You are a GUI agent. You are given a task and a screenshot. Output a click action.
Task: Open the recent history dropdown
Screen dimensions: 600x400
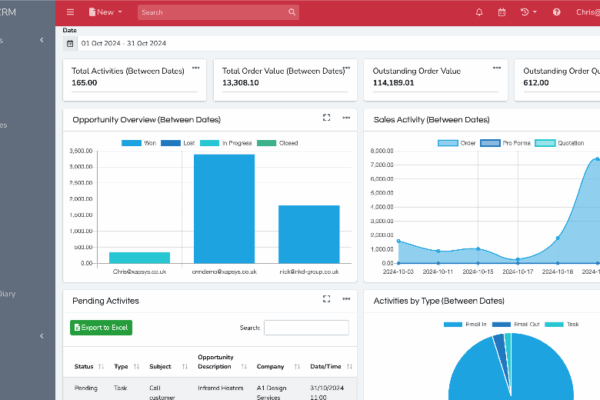tap(528, 12)
